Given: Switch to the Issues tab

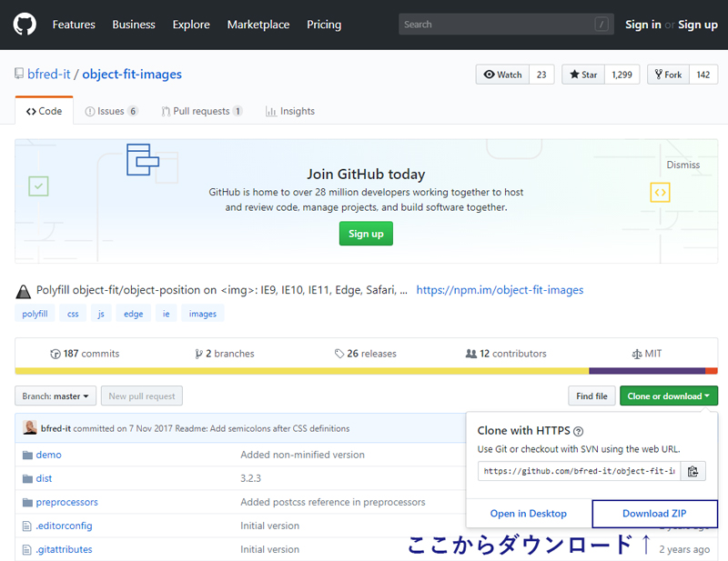Looking at the screenshot, I should coord(111,111).
